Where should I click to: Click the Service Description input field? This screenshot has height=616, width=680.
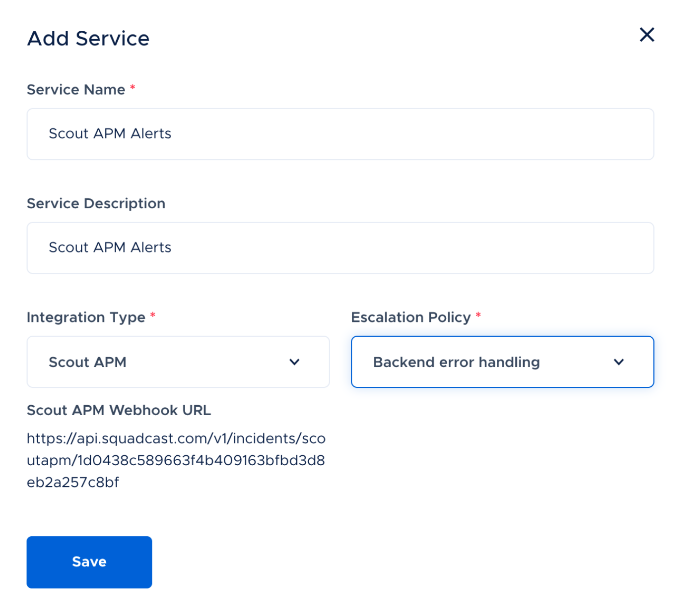[x=340, y=248]
